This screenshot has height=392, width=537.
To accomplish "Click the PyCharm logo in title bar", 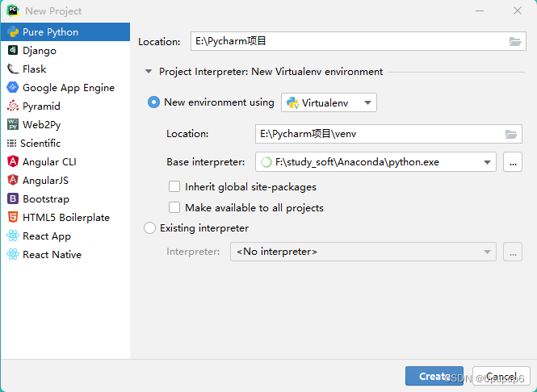I will coord(13,10).
